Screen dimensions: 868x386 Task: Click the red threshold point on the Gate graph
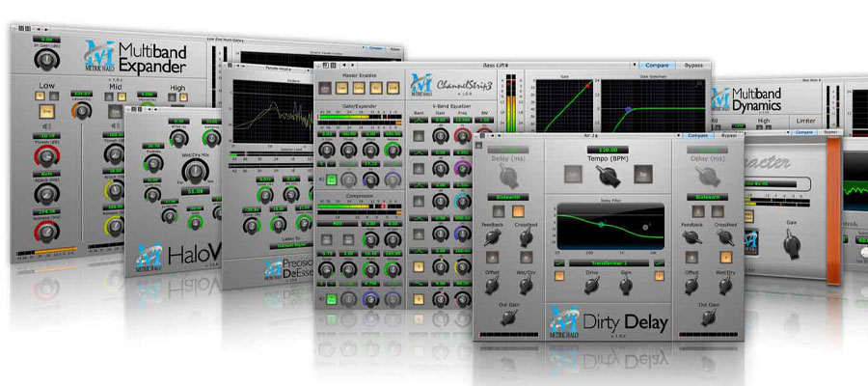pyautogui.click(x=588, y=85)
